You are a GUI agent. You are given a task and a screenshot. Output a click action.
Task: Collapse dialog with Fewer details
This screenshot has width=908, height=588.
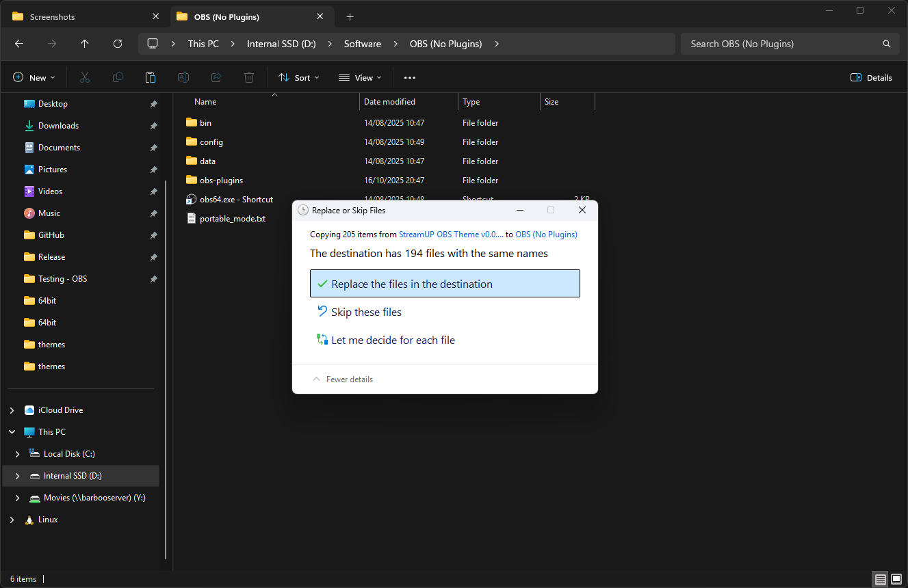pos(343,379)
